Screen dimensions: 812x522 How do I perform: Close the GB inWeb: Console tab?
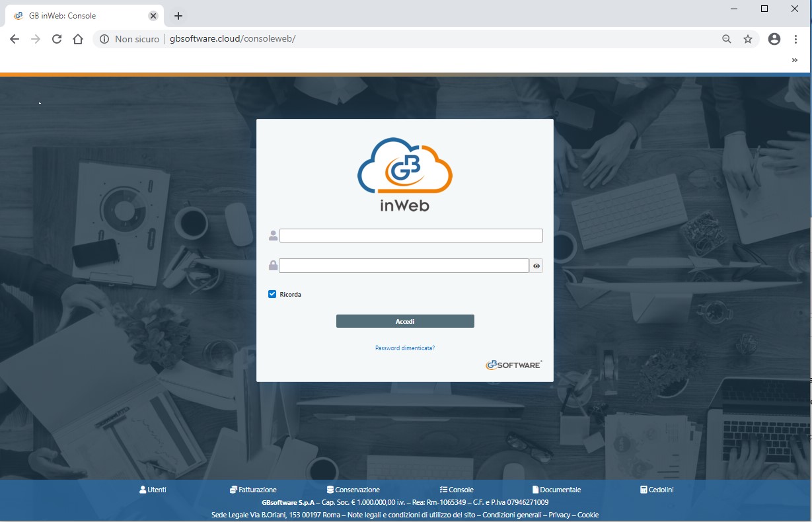(x=153, y=16)
